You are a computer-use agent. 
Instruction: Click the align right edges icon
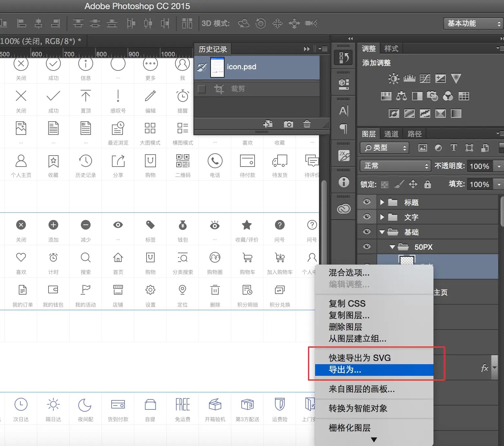56,23
